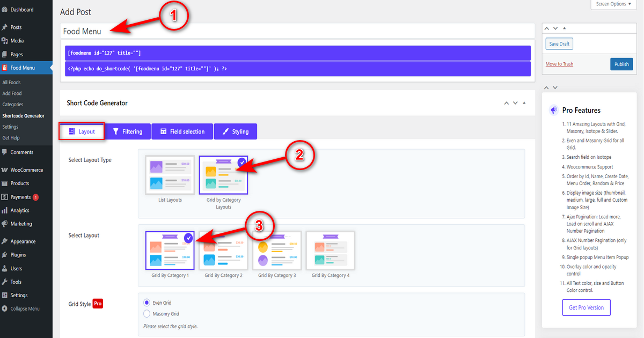This screenshot has height=338, width=644.
Task: Toggle Short Code Generator panel collapse
Action: coord(524,103)
